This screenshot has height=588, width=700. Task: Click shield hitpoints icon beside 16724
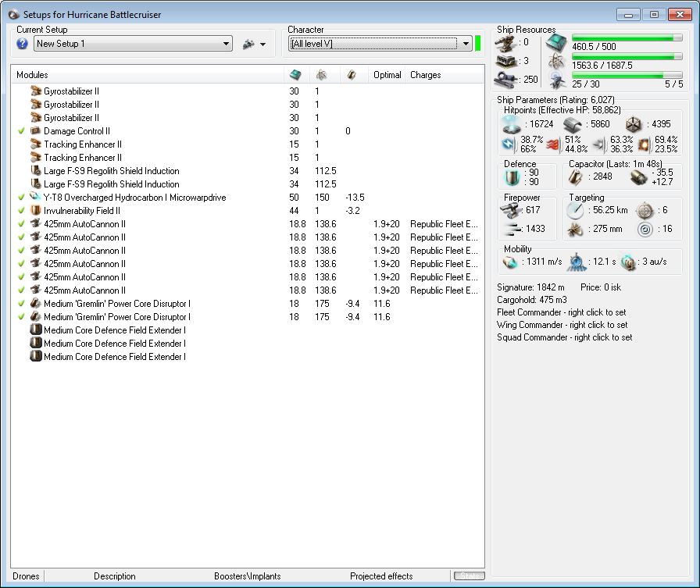coord(511,124)
